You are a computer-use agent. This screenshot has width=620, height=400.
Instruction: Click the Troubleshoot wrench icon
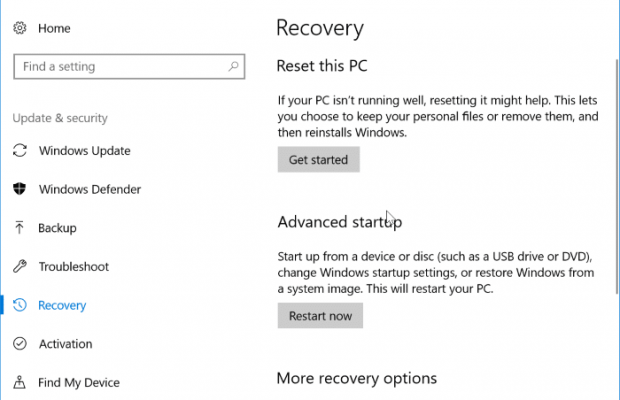(x=19, y=267)
